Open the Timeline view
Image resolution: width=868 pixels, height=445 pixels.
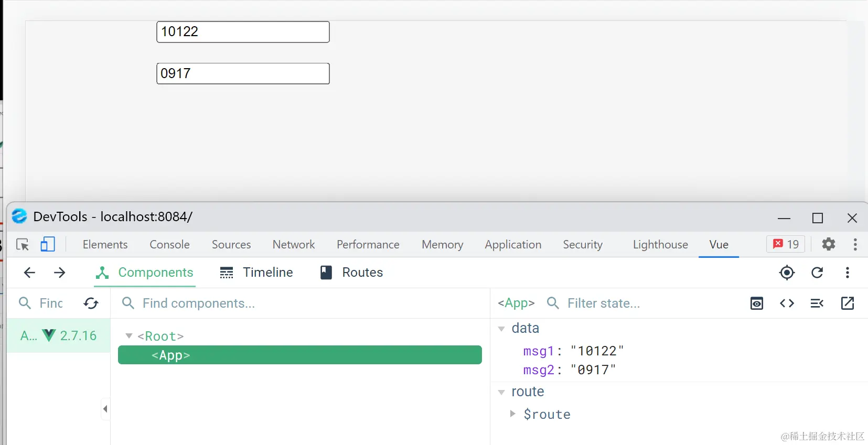[256, 273]
